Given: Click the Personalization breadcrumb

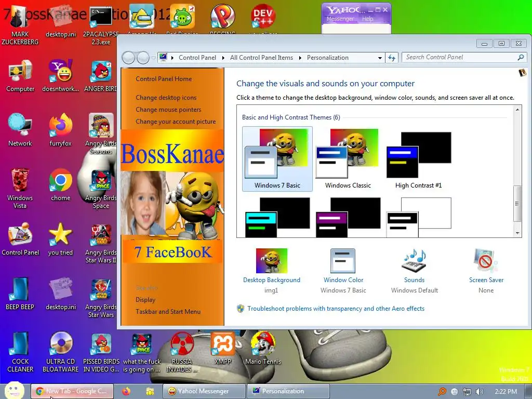Looking at the screenshot, I should click(x=327, y=58).
